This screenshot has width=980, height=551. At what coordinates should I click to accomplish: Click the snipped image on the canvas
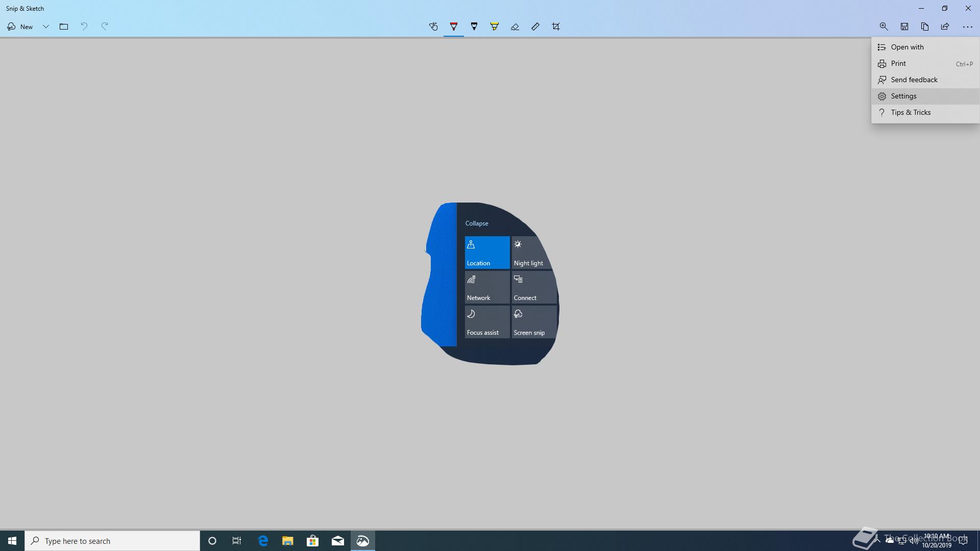pos(490,284)
